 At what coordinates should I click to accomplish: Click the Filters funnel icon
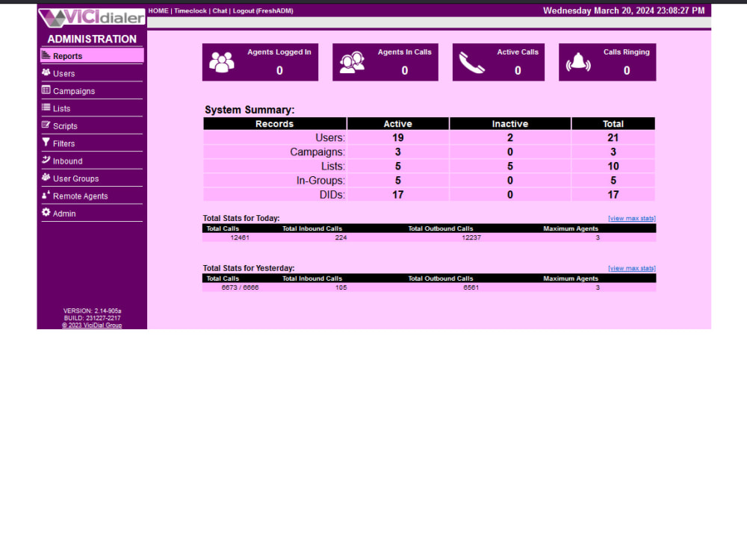[x=46, y=143]
